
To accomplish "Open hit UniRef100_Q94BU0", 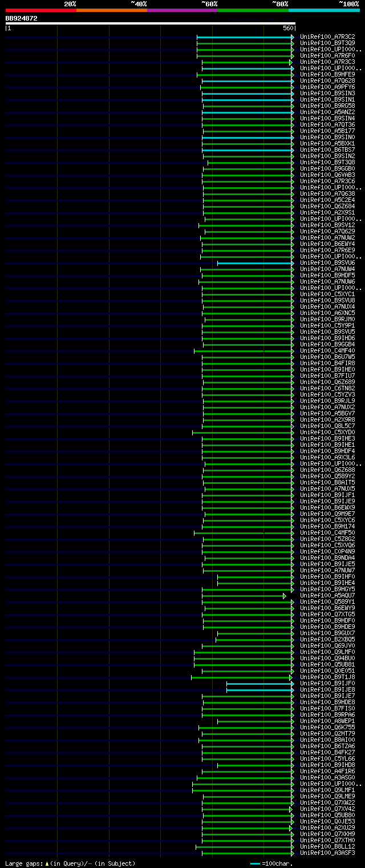I will (x=327, y=659).
